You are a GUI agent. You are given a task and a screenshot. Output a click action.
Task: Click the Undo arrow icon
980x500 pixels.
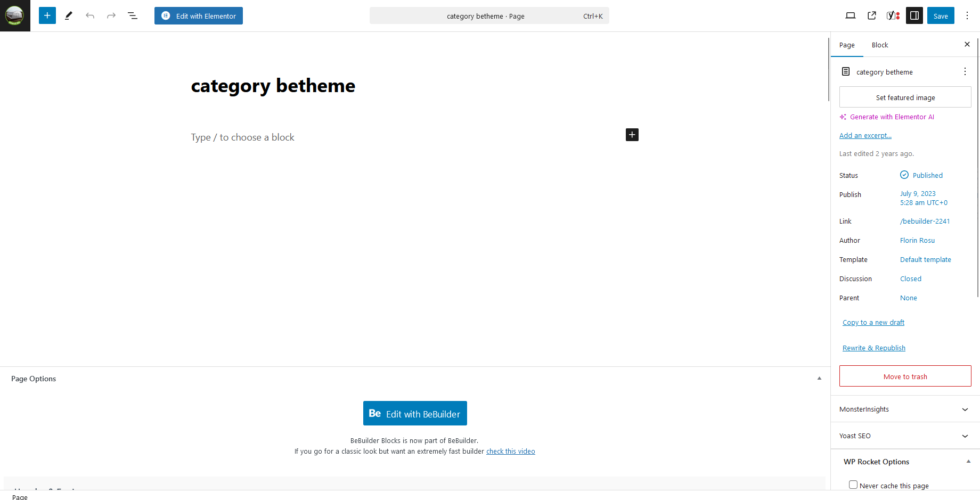click(90, 15)
